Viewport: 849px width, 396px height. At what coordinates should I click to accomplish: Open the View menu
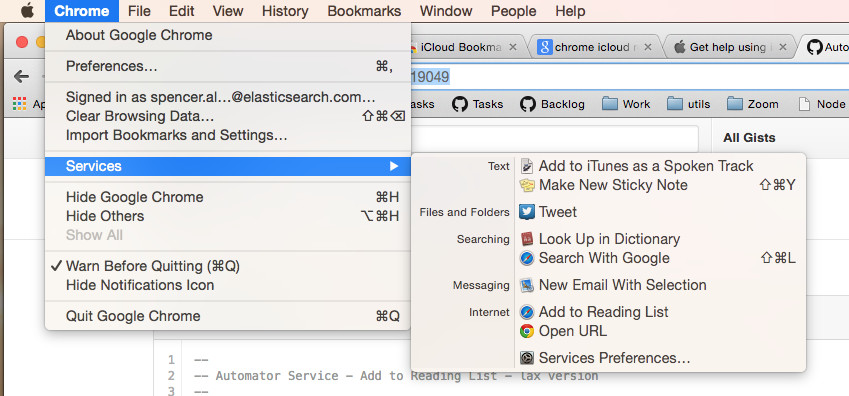(x=228, y=11)
